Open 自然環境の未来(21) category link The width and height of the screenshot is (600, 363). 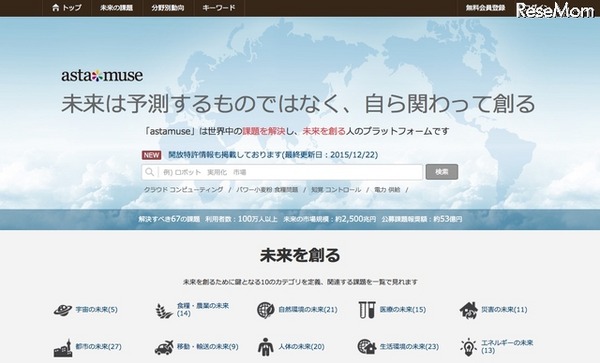(x=308, y=309)
